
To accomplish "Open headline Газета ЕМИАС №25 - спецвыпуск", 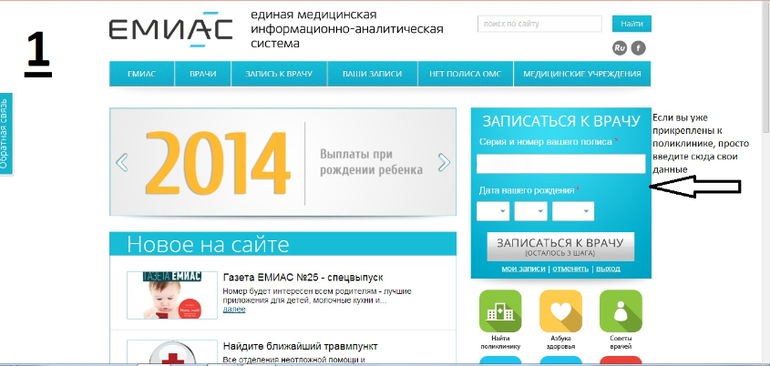I will click(303, 278).
